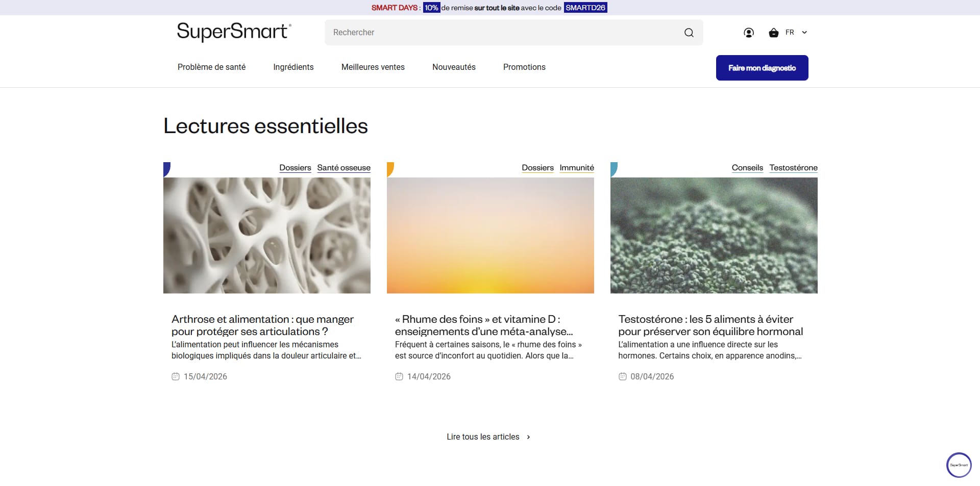
Task: Go to Nouveautés
Action: pos(454,67)
